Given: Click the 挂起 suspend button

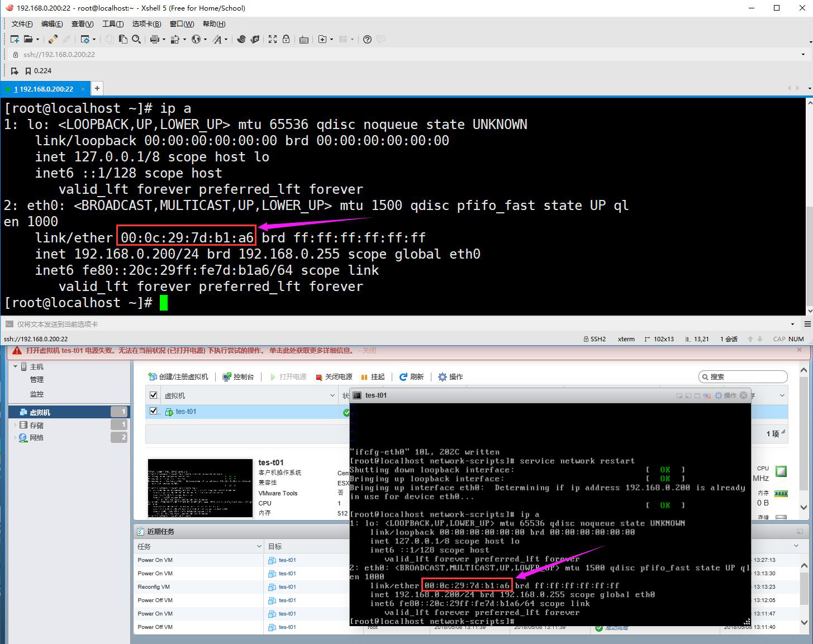Looking at the screenshot, I should click(373, 377).
